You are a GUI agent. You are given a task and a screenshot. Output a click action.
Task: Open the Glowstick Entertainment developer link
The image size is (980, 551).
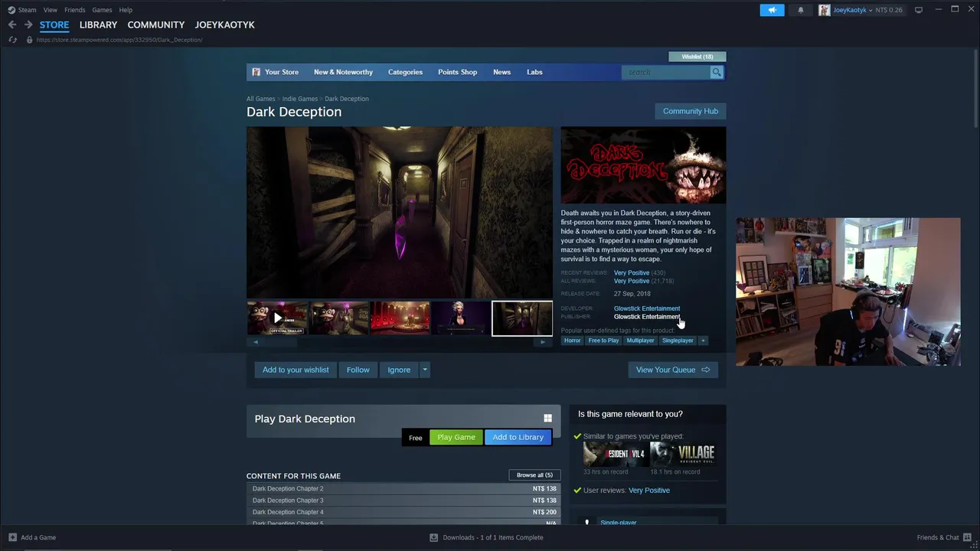click(647, 308)
